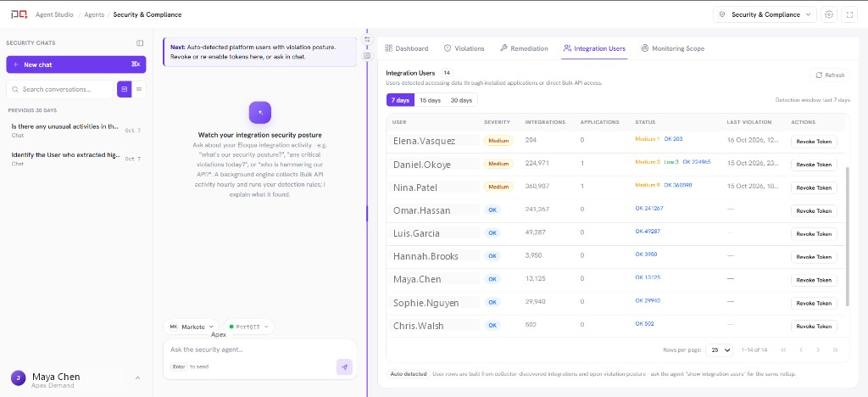The height and width of the screenshot is (397, 868).
Task: Switch to list view icon beside search
Action: pyautogui.click(x=139, y=89)
